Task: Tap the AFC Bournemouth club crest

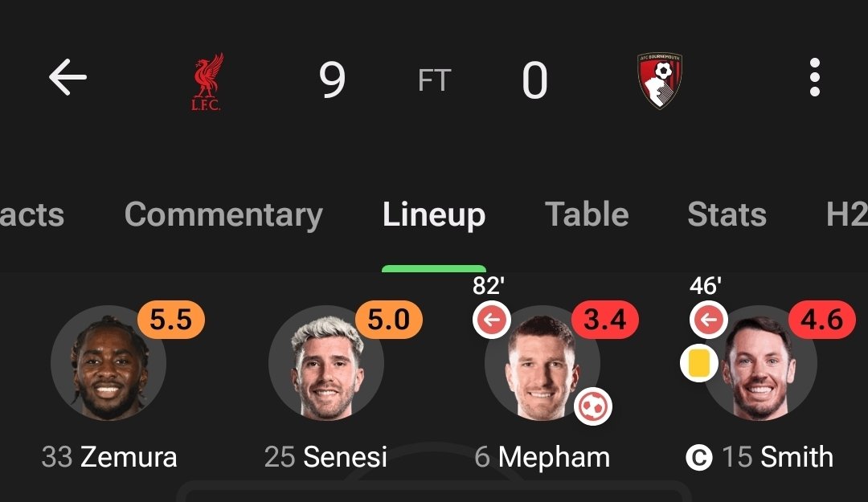Action: (659, 80)
